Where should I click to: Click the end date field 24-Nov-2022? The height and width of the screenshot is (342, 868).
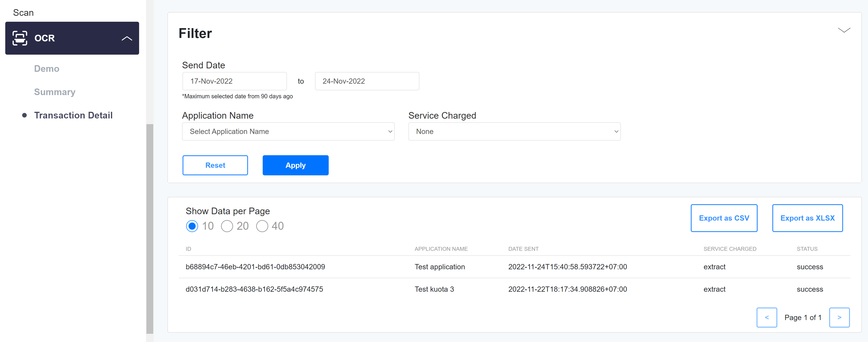(x=367, y=81)
